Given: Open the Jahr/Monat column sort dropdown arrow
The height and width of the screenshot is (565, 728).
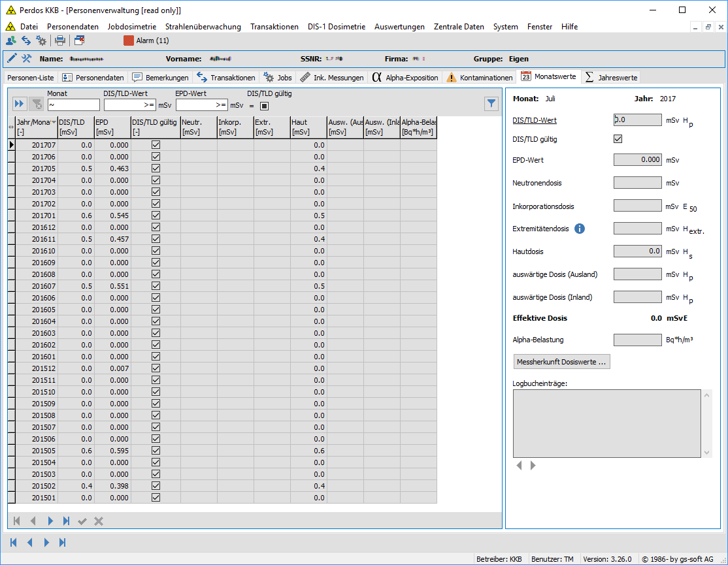Looking at the screenshot, I should coord(54,122).
